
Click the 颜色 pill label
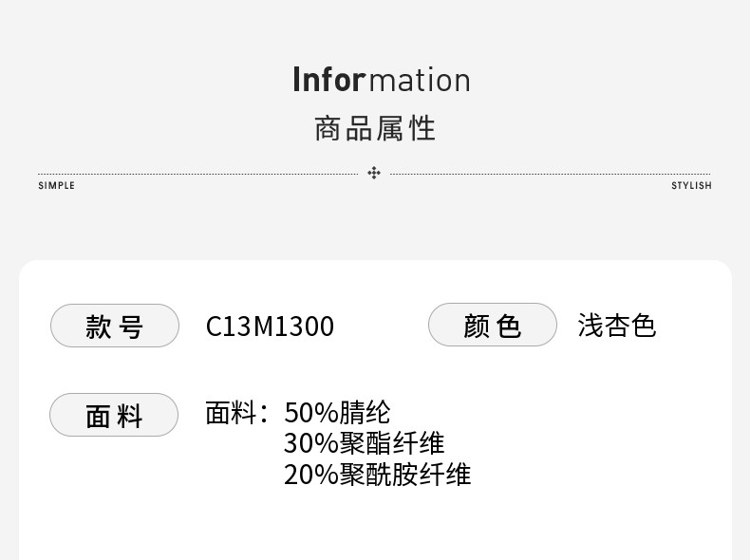point(492,326)
